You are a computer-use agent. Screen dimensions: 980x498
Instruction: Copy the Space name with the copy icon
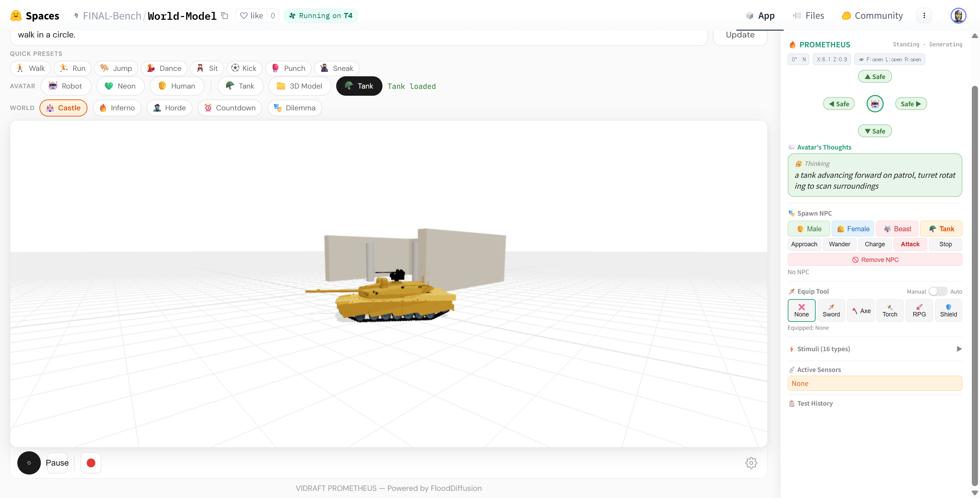(225, 16)
